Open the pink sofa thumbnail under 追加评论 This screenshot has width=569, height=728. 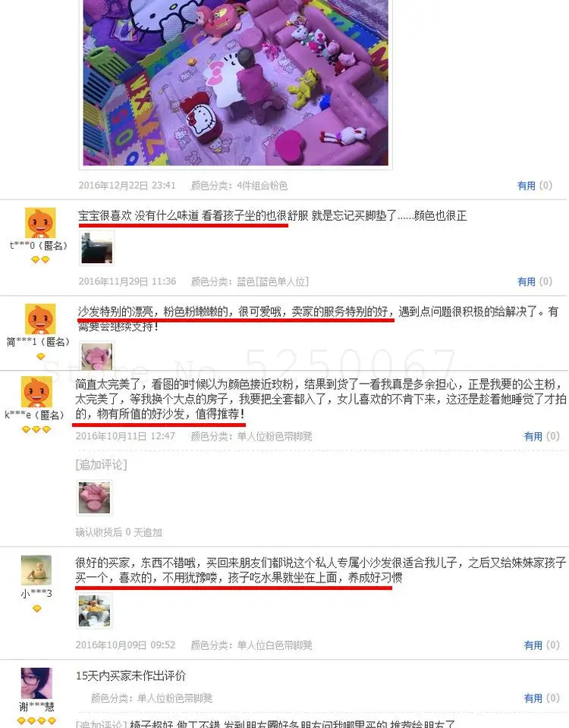tap(94, 497)
